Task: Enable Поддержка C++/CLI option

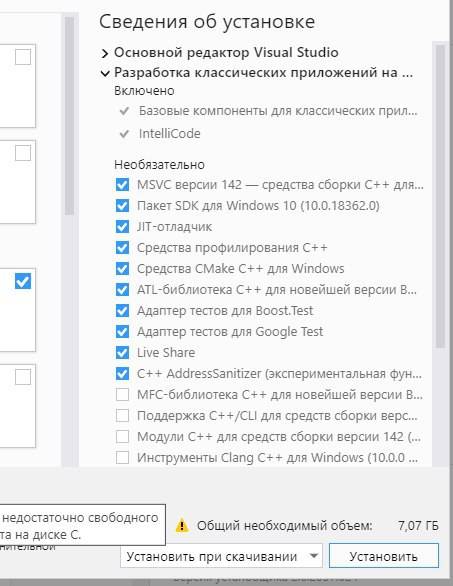Action: coord(122,415)
